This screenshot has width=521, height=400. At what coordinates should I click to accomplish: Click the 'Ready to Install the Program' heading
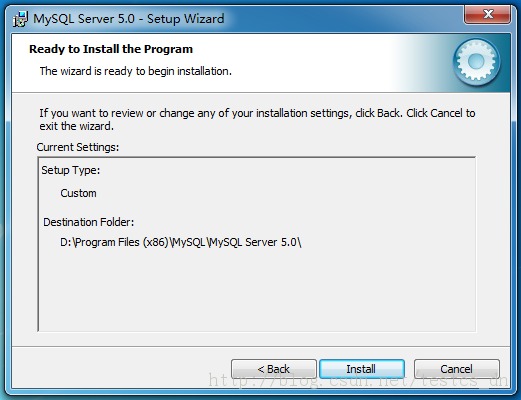(x=111, y=49)
